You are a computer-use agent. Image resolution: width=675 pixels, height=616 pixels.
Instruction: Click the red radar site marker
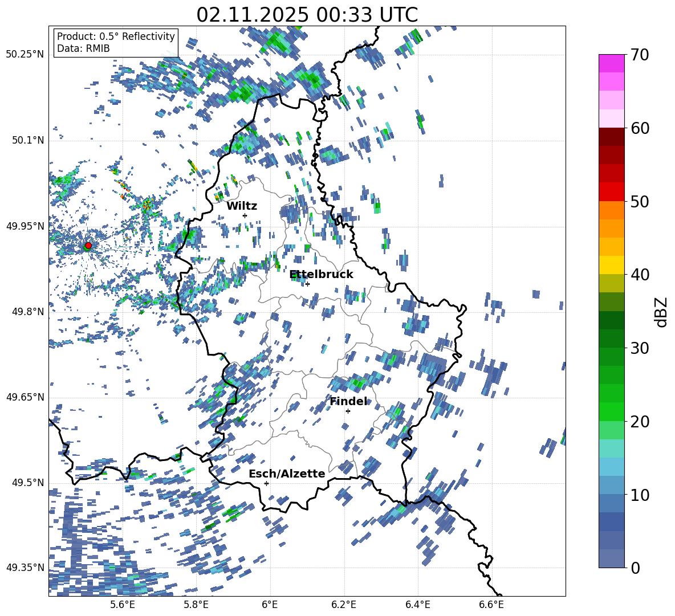coord(88,246)
